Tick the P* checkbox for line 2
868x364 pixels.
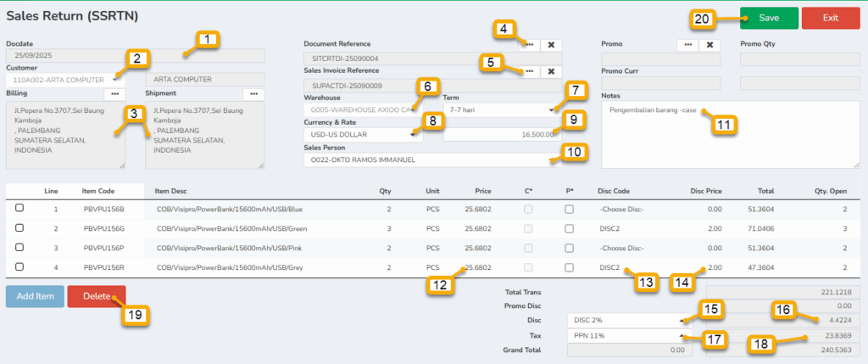pyautogui.click(x=569, y=228)
